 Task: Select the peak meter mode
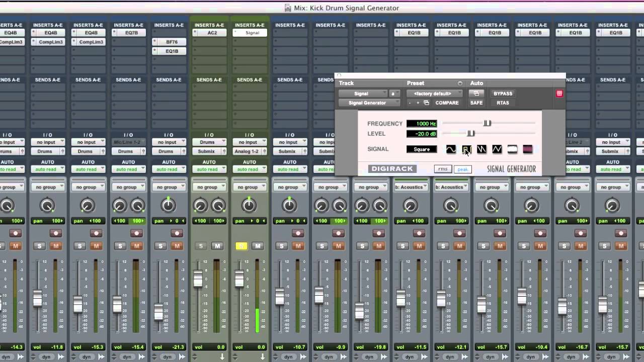(x=462, y=169)
